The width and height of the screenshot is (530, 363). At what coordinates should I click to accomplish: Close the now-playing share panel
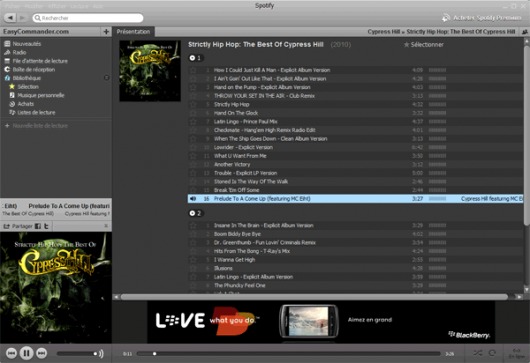coord(106,226)
